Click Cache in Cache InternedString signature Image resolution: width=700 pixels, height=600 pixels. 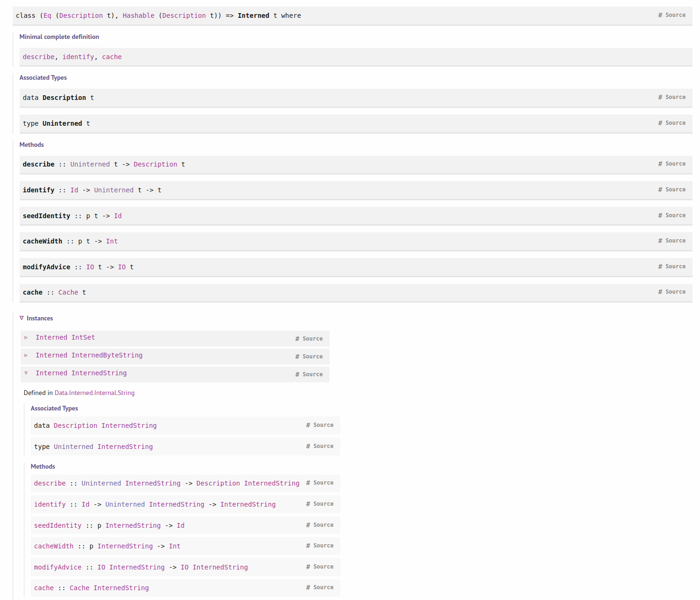pyautogui.click(x=80, y=588)
